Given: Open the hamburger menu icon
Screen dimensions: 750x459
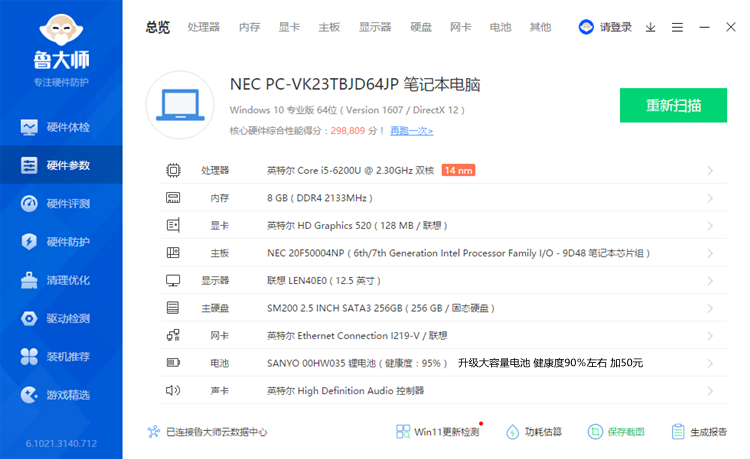Looking at the screenshot, I should pos(677,27).
